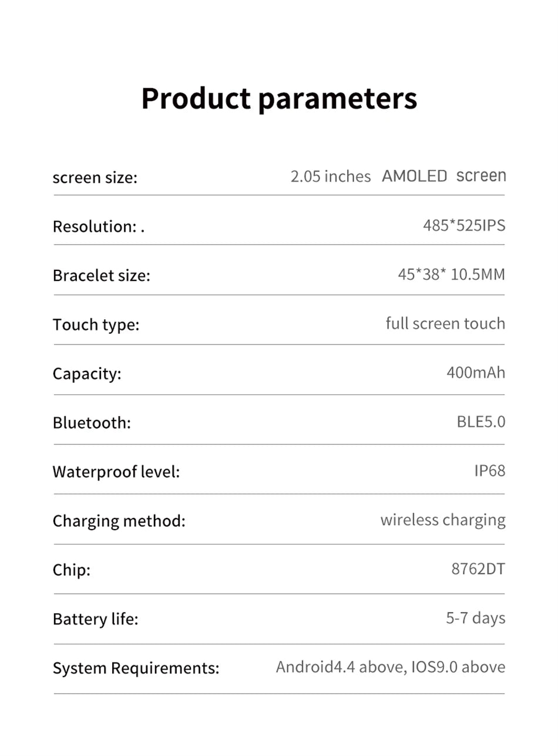Image resolution: width=558 pixels, height=756 pixels.
Task: Click the "wireless charging" text
Action: 442,520
